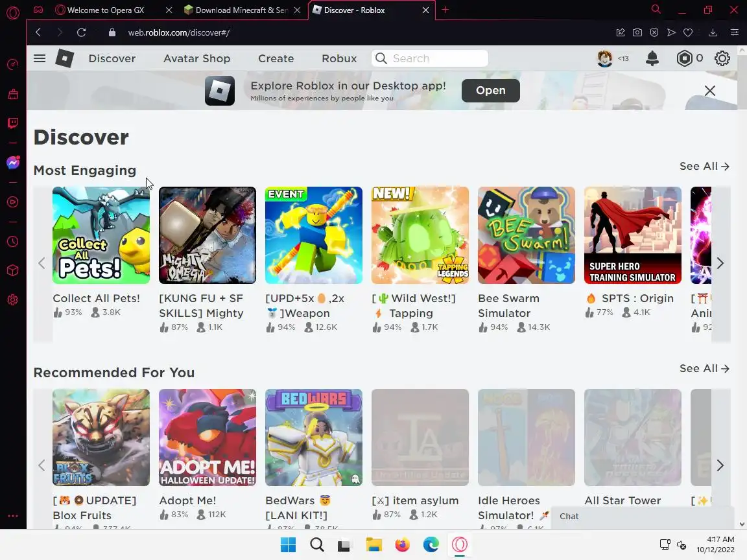
Task: Click the page scrollbar down arrow
Action: click(742, 524)
